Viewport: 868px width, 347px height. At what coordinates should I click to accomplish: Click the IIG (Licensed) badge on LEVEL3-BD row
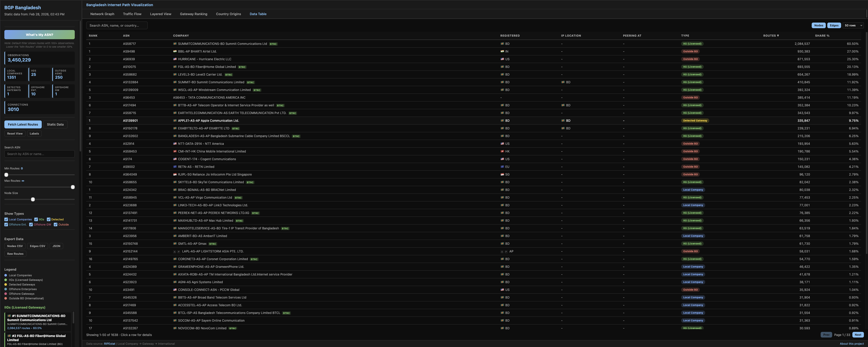coord(692,74)
